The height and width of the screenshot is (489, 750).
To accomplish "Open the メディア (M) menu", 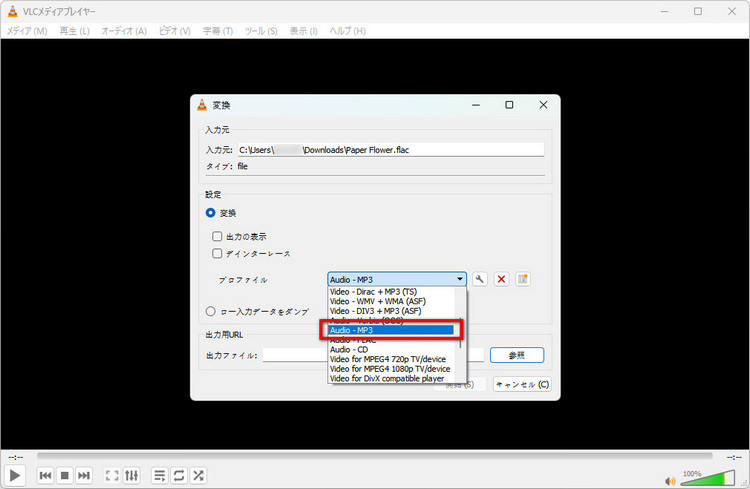I will (27, 31).
